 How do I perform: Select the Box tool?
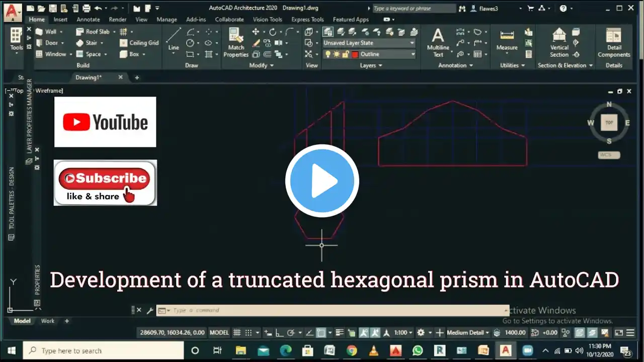(x=130, y=54)
